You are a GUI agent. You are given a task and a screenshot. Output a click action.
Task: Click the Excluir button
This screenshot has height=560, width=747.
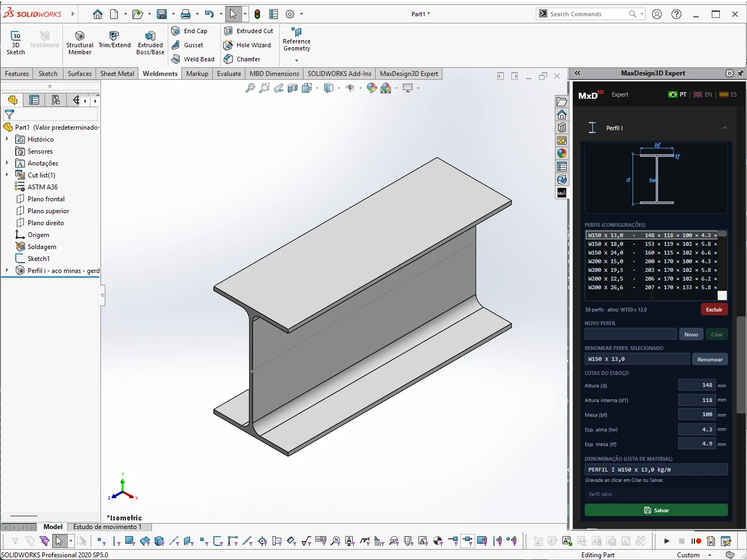pyautogui.click(x=714, y=309)
